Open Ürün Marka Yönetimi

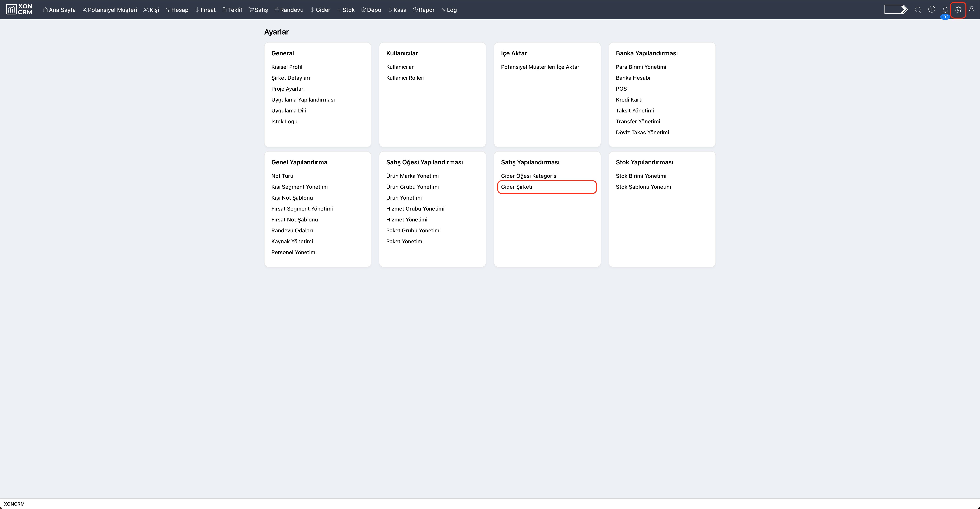pyautogui.click(x=412, y=176)
